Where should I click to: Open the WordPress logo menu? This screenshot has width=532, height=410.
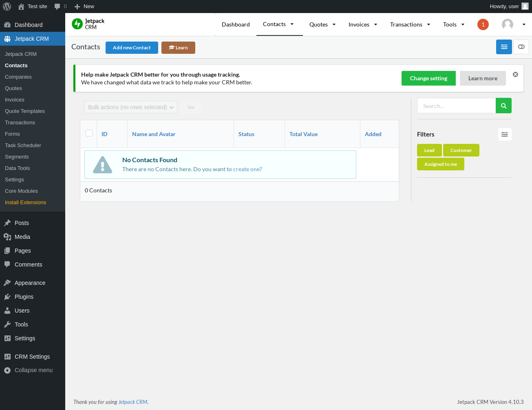tap(7, 7)
